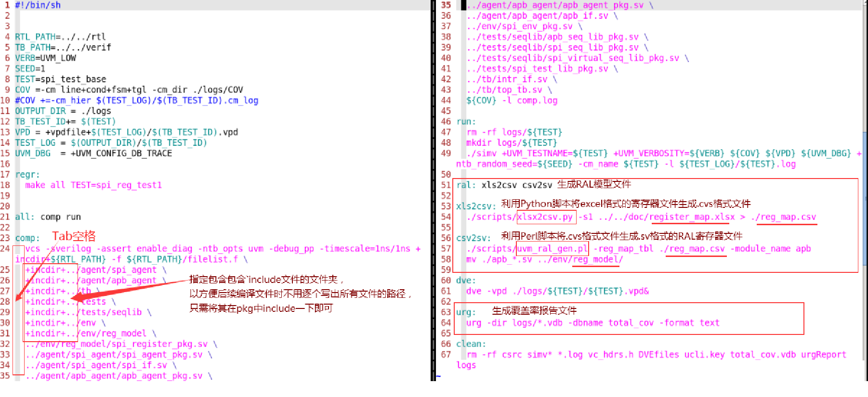868x397 pixels.
Task: Click 'TEST=spi_test_base' on line 8
Action: point(60,79)
